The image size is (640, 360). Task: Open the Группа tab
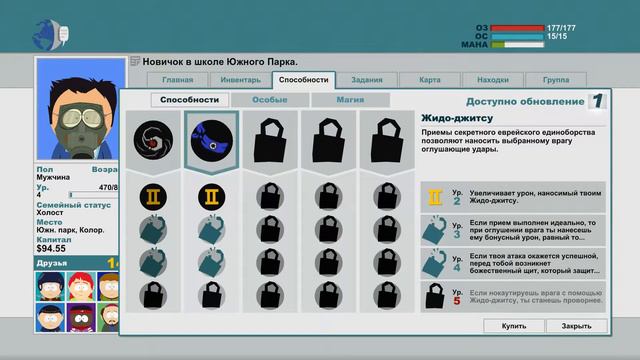[556, 80]
